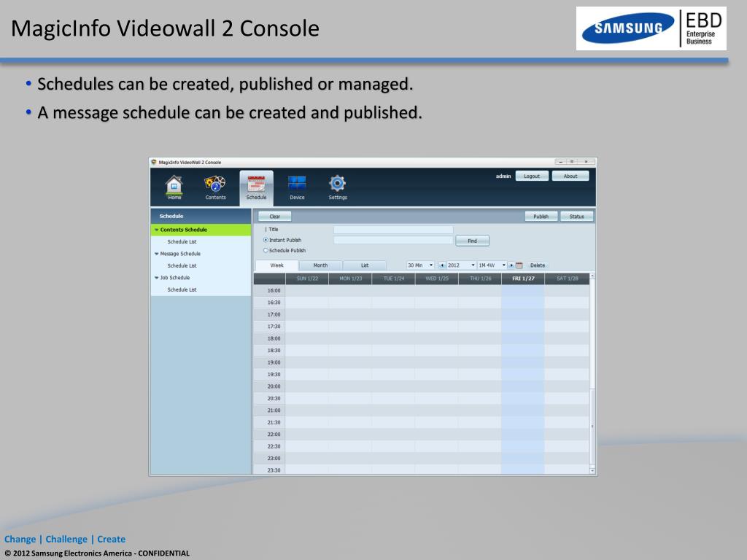Click the MON 1/23 column header

point(351,279)
